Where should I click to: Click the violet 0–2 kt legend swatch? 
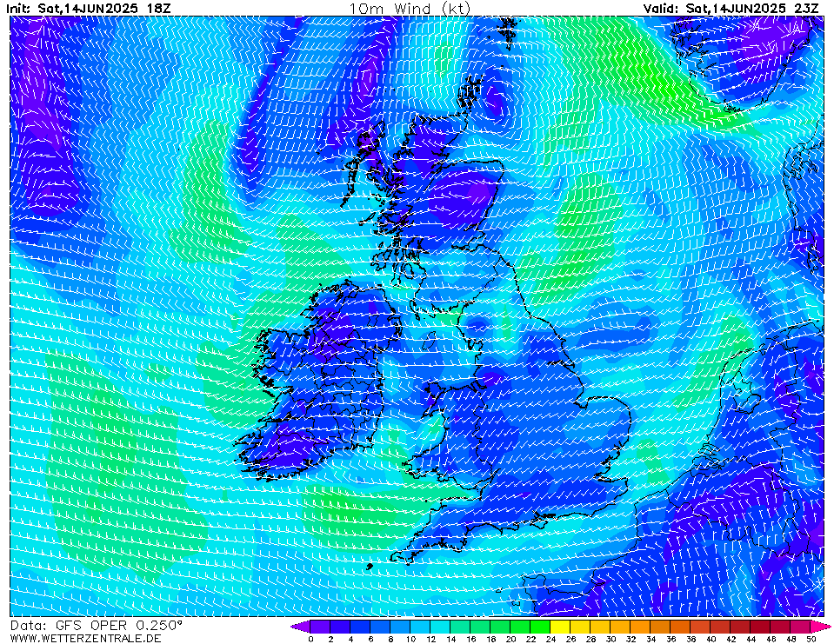point(320,626)
